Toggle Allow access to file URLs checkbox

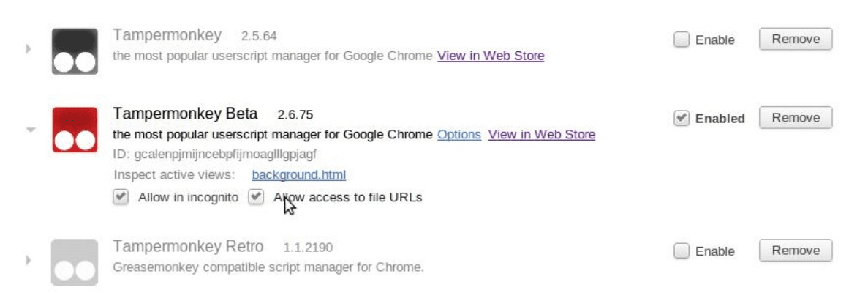click(x=256, y=197)
